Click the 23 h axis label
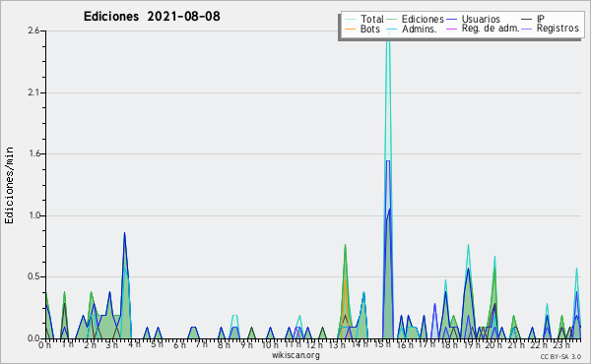Screen dimensions: 591x364 (x=561, y=344)
